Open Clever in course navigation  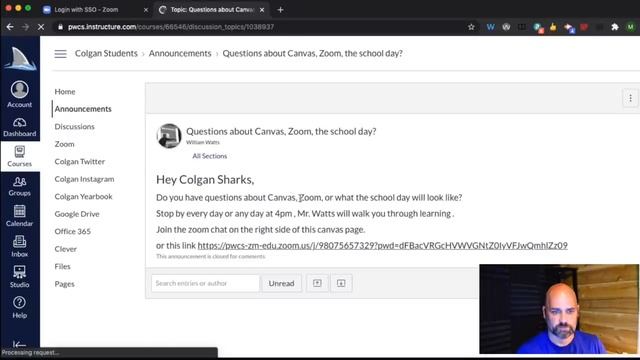click(65, 249)
